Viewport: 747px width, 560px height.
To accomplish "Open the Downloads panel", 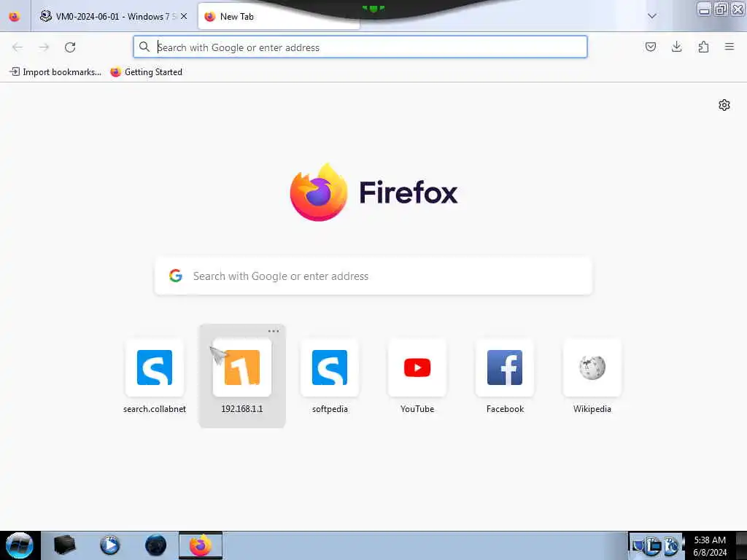I will pyautogui.click(x=676, y=47).
